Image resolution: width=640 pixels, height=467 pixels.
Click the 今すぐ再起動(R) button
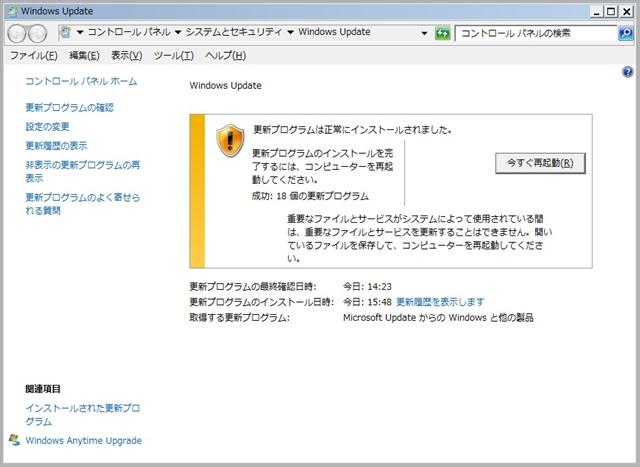point(540,163)
